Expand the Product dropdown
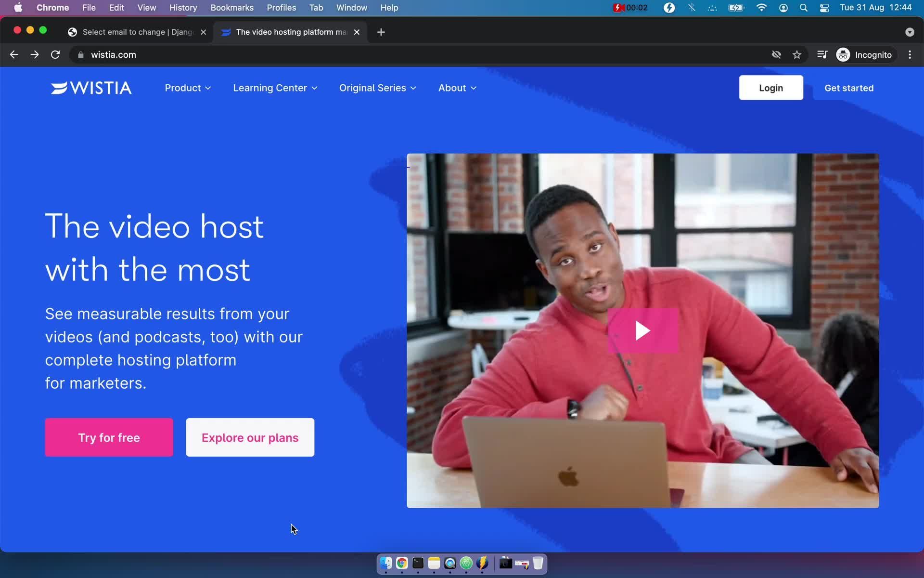The height and width of the screenshot is (578, 924). [x=188, y=88]
